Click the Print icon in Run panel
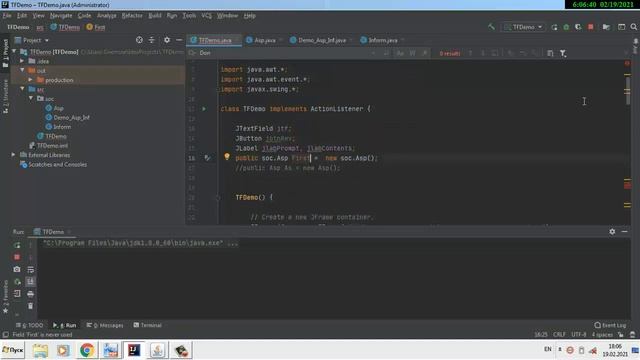 click(x=31, y=294)
